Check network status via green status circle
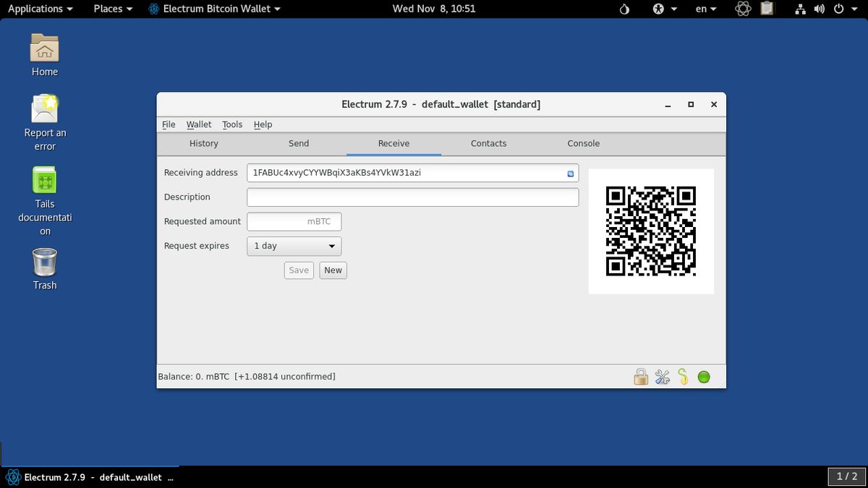The image size is (868, 488). (x=703, y=377)
